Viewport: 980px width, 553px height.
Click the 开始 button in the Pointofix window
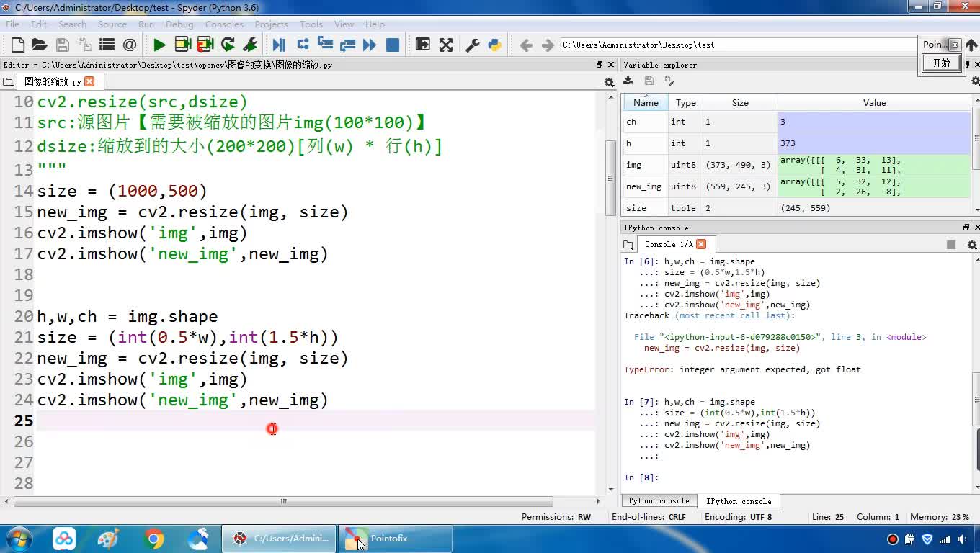941,63
